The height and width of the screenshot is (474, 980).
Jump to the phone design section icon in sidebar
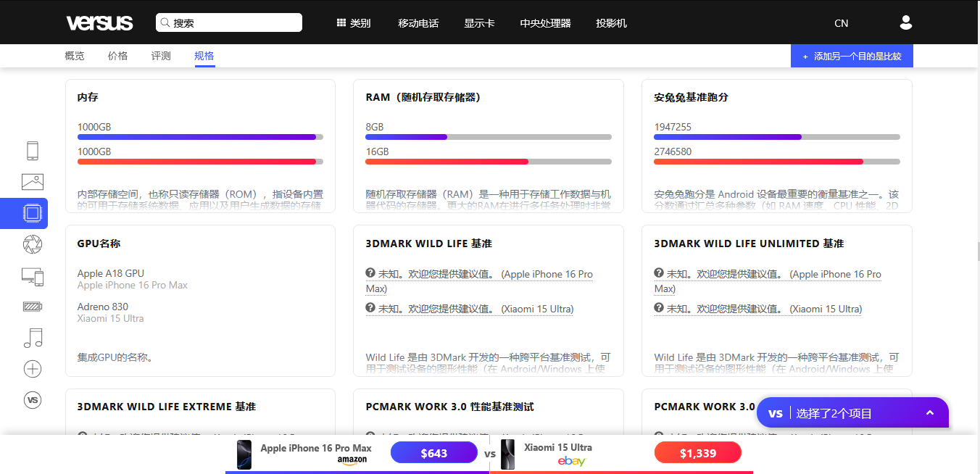pos(33,151)
